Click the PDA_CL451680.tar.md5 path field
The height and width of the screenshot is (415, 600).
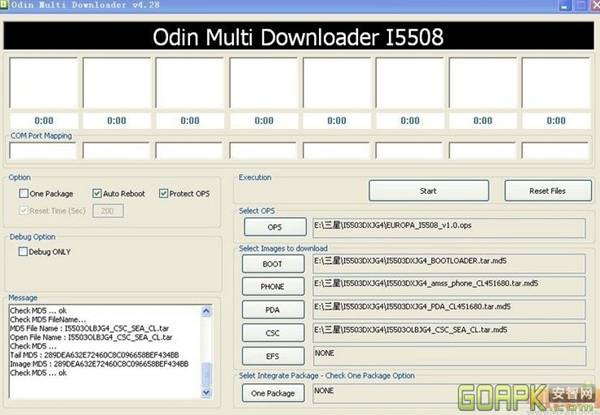(x=449, y=309)
